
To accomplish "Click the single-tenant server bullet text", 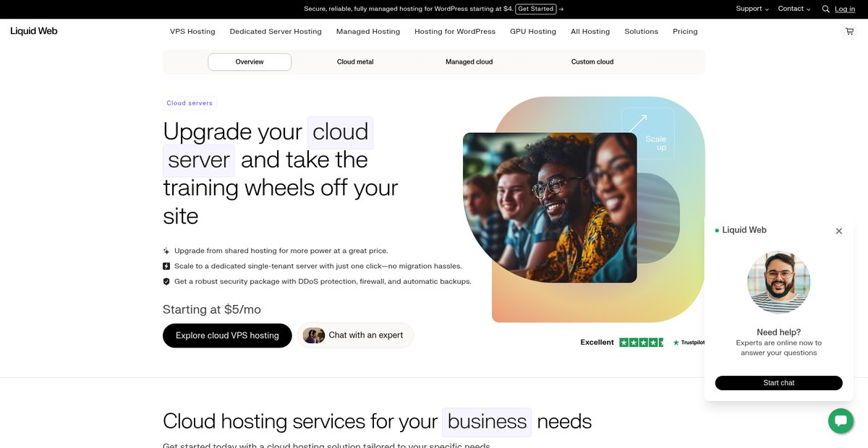I will pyautogui.click(x=318, y=266).
